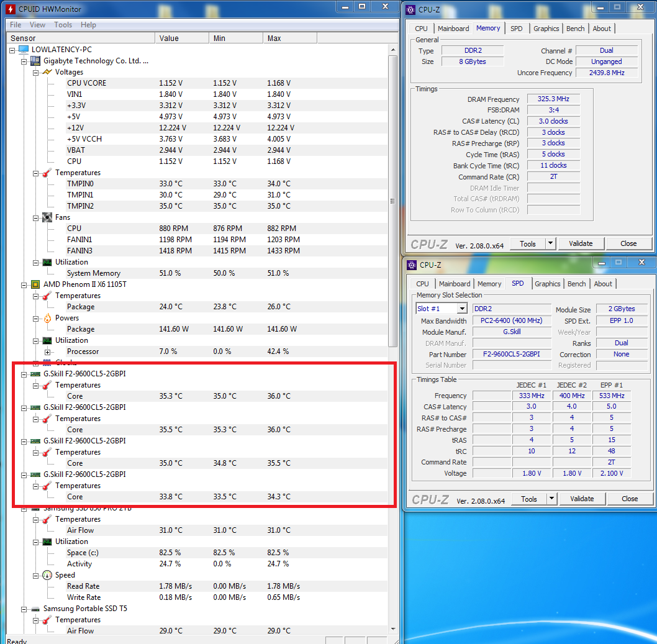Click thermometer icon under AMD Phenom II

point(47,296)
